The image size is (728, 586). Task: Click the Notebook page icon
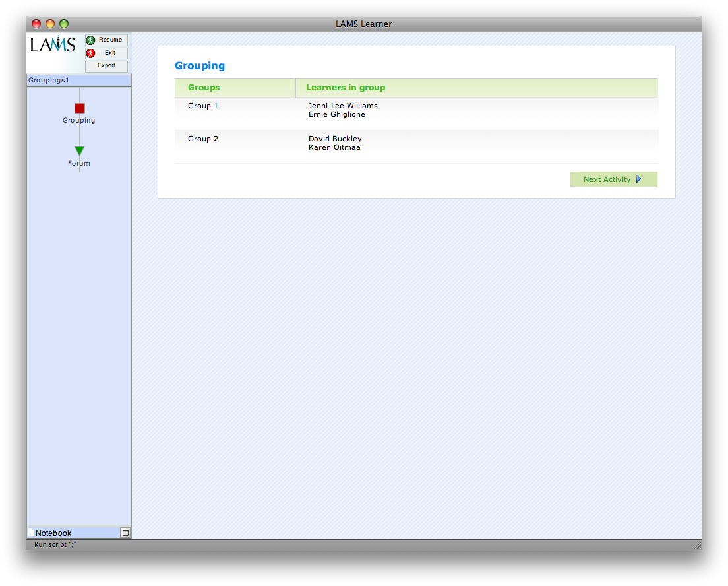point(31,533)
